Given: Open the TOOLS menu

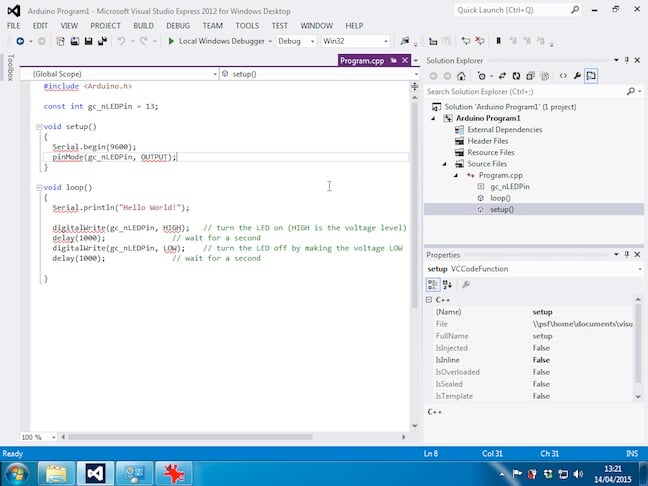Looking at the screenshot, I should coord(247,26).
